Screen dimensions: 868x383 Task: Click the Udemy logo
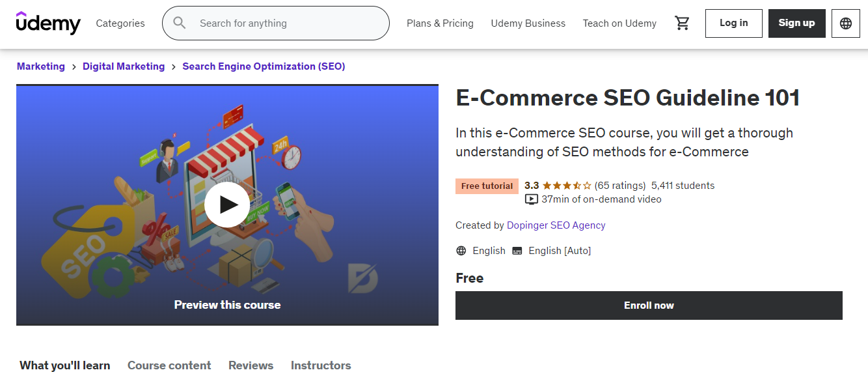coord(48,23)
